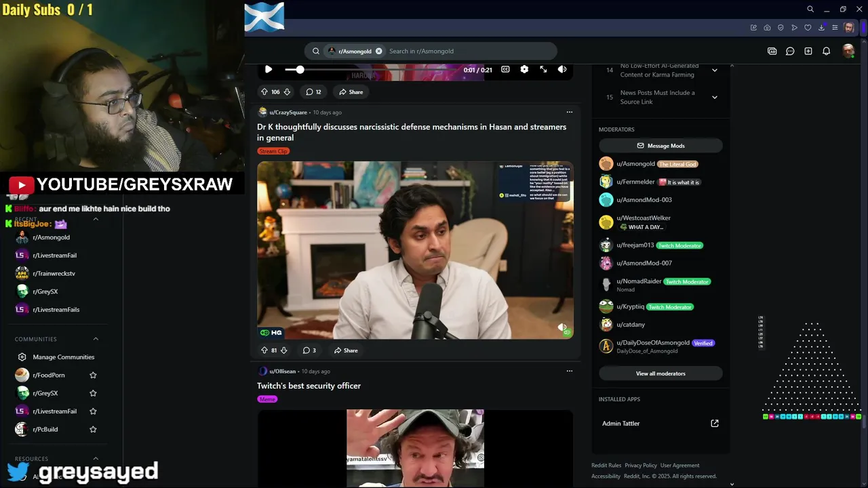Viewport: 868px width, 488px height.
Task: Take a snapshot with browser camera icon
Action: 767,28
